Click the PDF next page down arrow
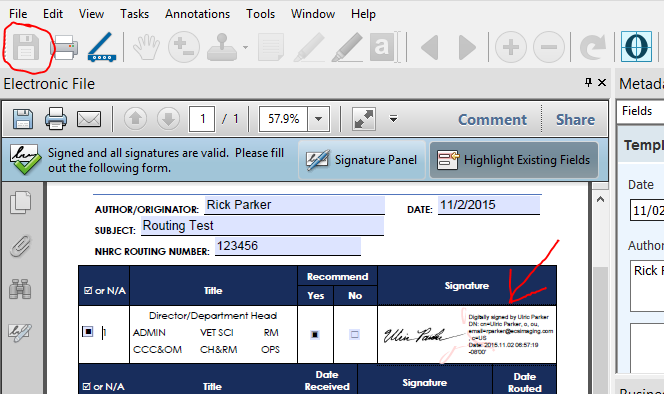This screenshot has height=394, width=664. tap(168, 119)
